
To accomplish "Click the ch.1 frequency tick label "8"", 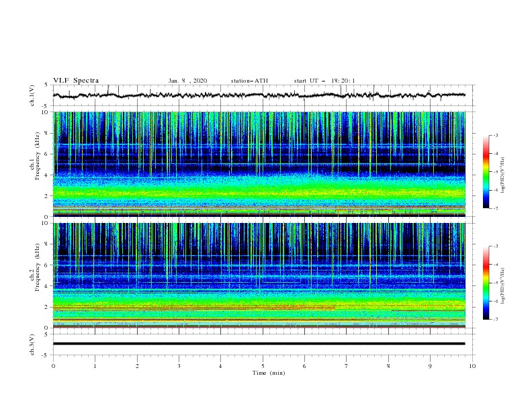I will tap(47, 133).
